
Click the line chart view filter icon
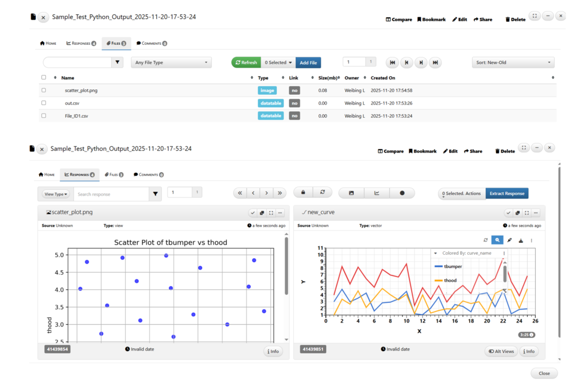[377, 193]
